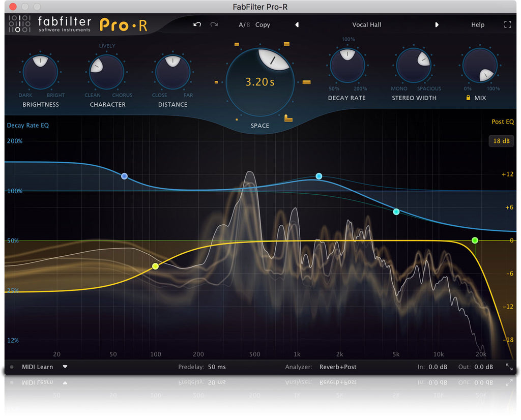Select the yellow-green Post EQ node near 100 Hz
The width and height of the screenshot is (521, 420).
[155, 266]
